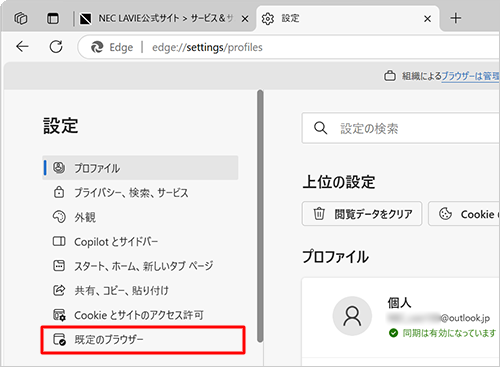Click the start page icon beside スタート
Screen dimensions: 500x367
pyautogui.click(x=59, y=266)
